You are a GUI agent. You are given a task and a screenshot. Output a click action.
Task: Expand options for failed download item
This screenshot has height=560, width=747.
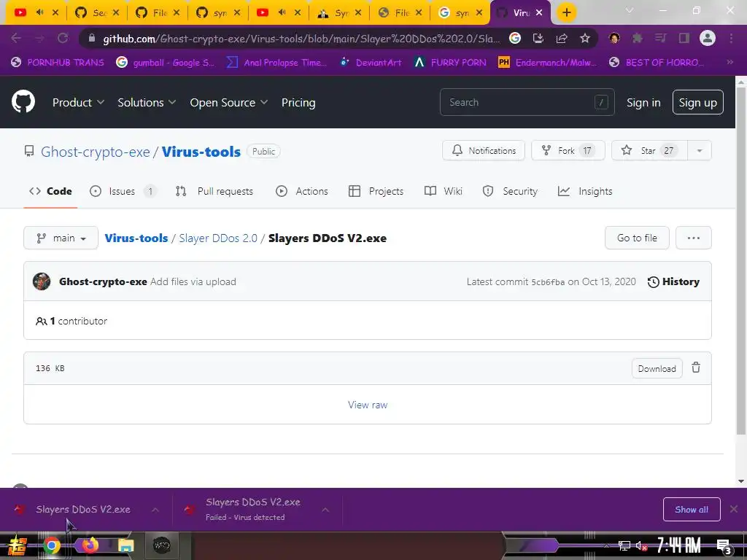[325, 510]
